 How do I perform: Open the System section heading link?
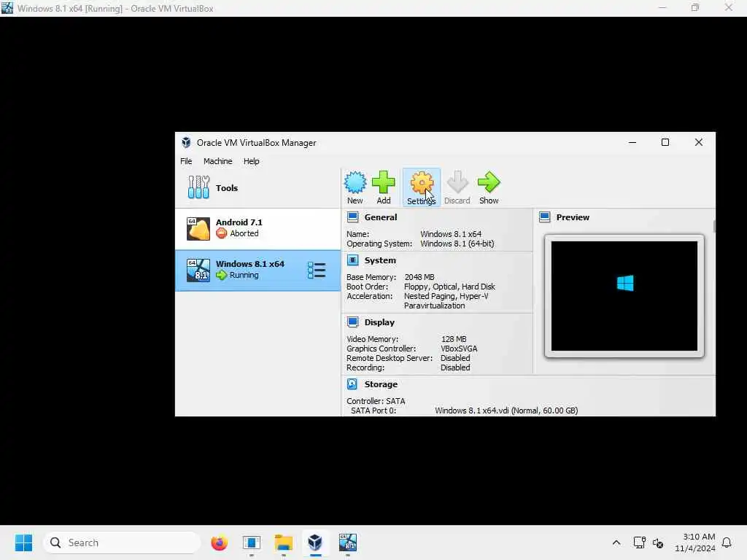coord(379,260)
